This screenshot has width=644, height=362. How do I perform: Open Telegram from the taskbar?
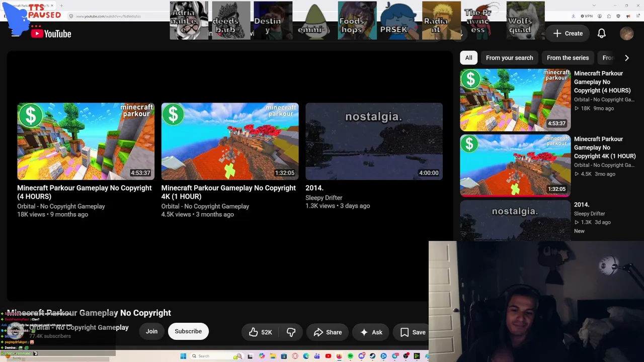pos(394,356)
